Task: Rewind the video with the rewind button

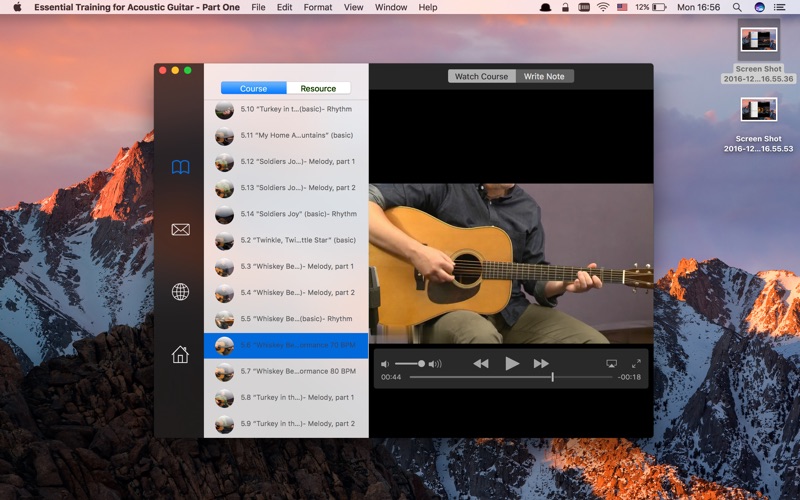Action: pos(481,363)
